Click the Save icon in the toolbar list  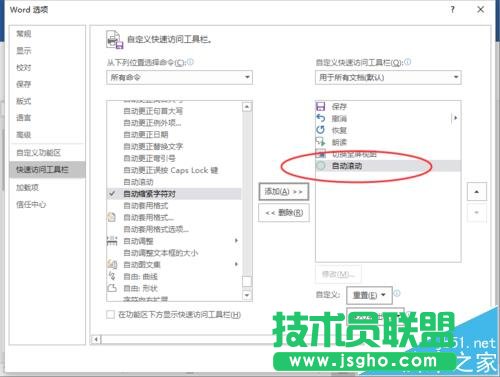[x=320, y=106]
